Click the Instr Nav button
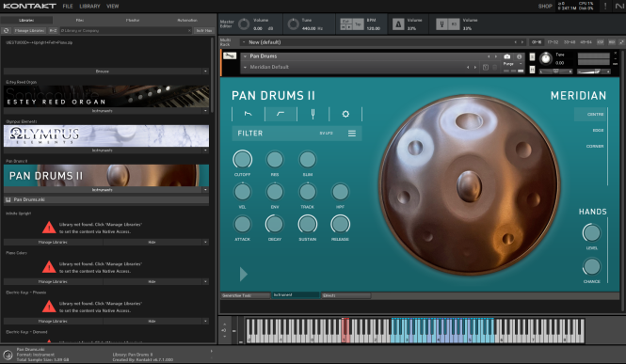The height and width of the screenshot is (364, 626). 204,30
